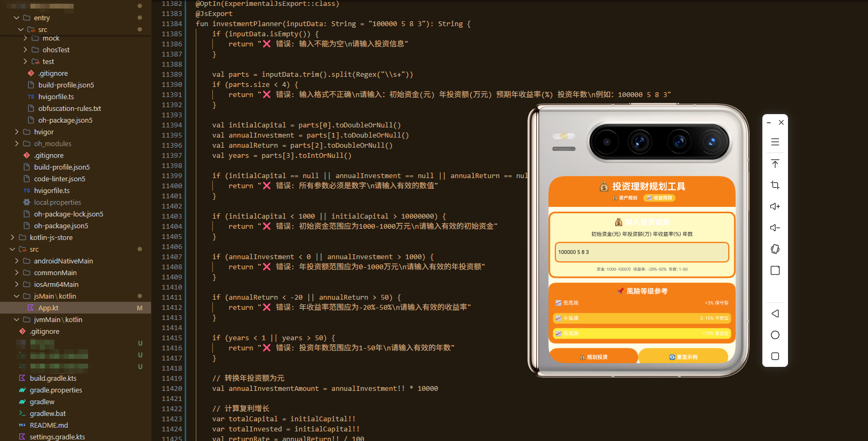This screenshot has height=441, width=868.
Task: Open oh-package-lock.json5 file
Action: point(69,214)
